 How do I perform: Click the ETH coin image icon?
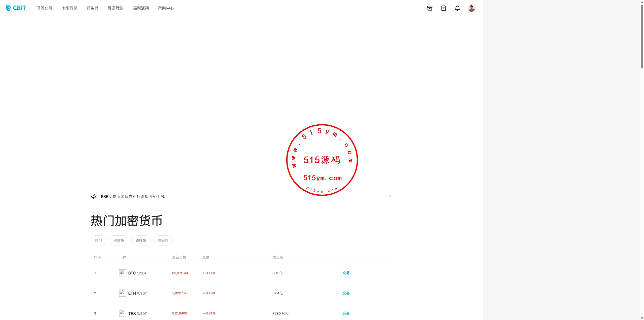tap(123, 293)
